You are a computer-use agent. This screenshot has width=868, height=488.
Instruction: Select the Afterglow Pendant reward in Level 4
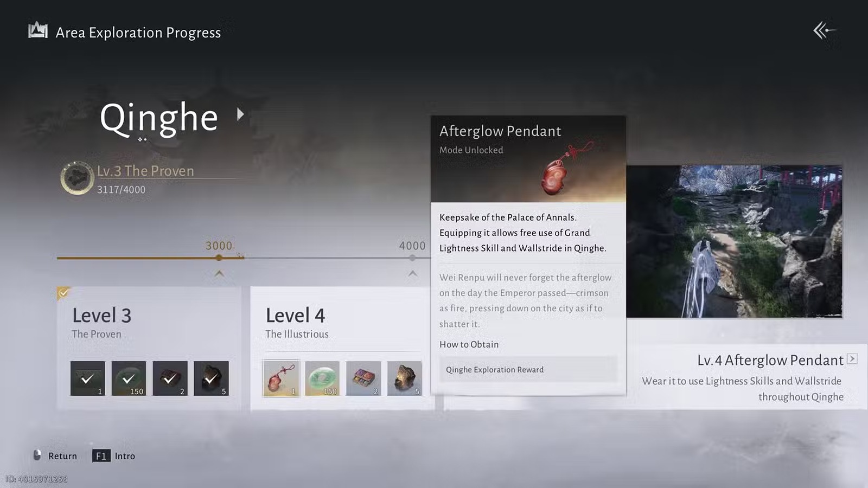281,378
